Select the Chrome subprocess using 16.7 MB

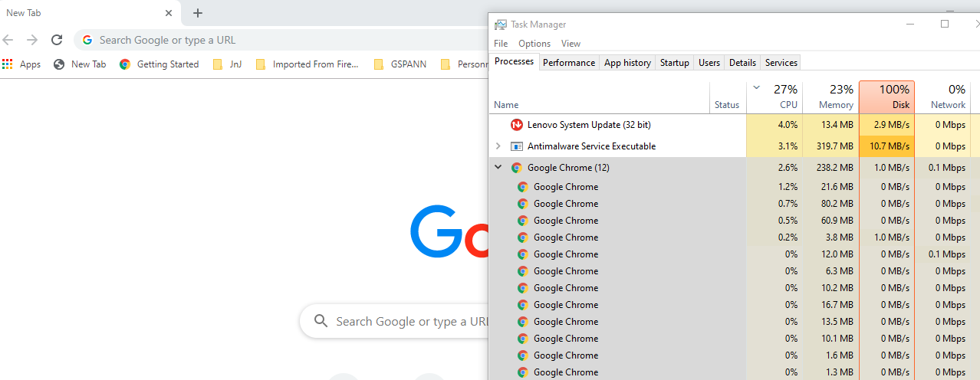[734, 305]
